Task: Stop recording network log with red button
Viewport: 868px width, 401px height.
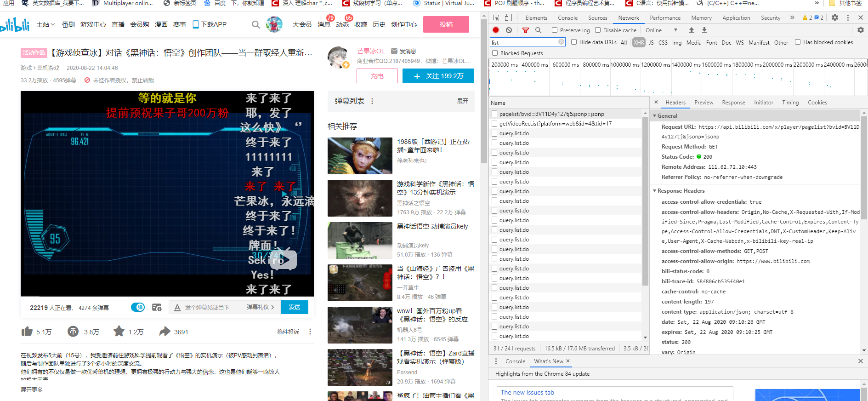Action: [x=496, y=30]
